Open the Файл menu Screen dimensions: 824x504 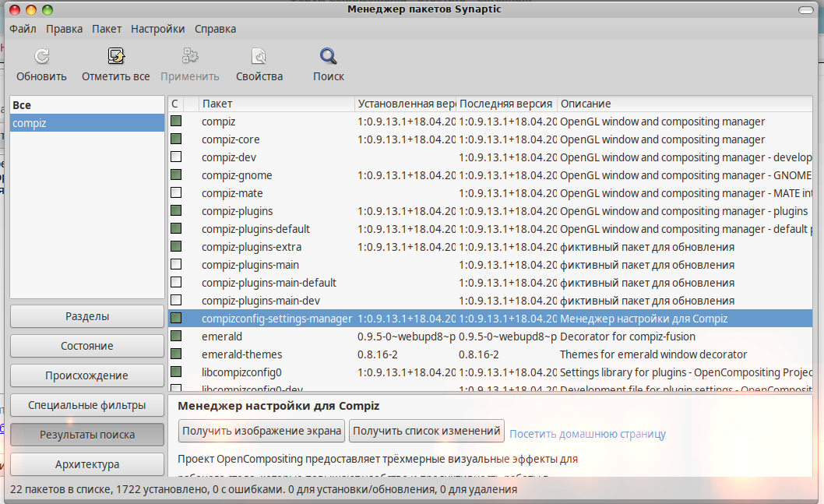click(23, 29)
